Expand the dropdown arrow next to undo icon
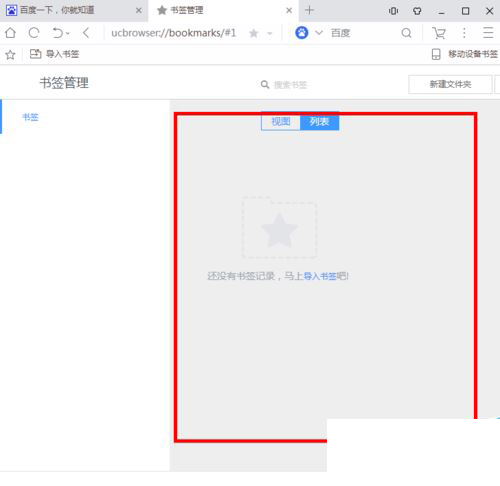The height and width of the screenshot is (486, 500). [68, 33]
